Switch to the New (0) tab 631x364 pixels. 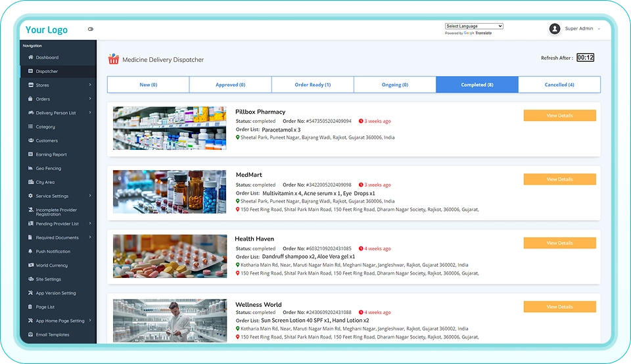[x=148, y=85]
